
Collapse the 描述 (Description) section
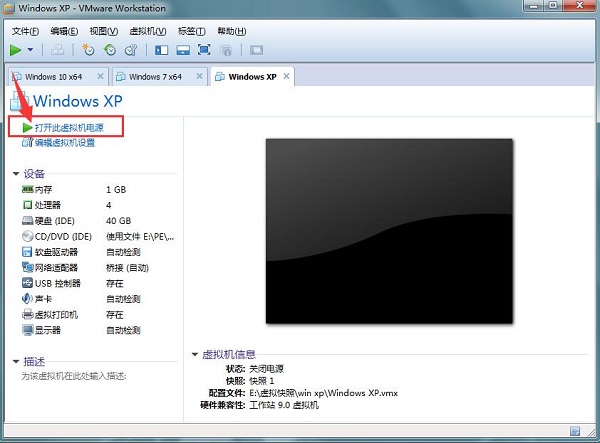[16, 361]
